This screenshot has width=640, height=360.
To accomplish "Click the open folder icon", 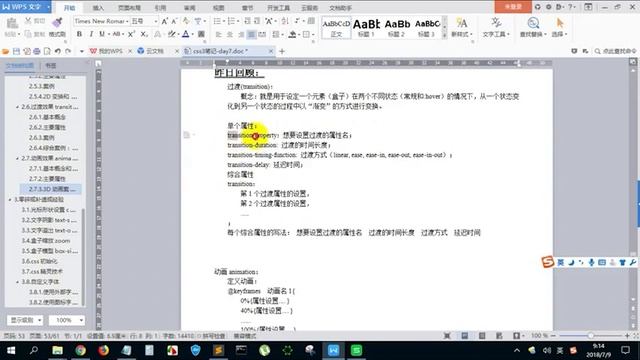I will [6, 51].
